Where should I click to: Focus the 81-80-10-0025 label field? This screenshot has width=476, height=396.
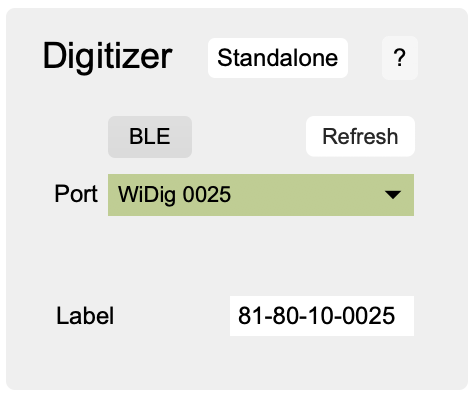coord(322,316)
